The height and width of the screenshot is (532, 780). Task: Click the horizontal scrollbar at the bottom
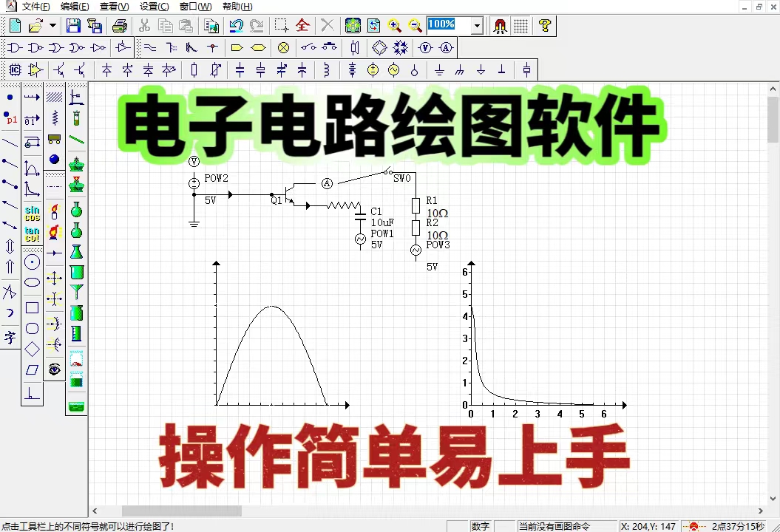181,511
